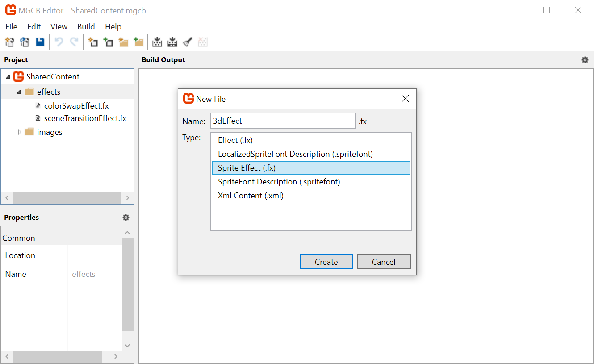Cancel the New File dialog

click(384, 261)
